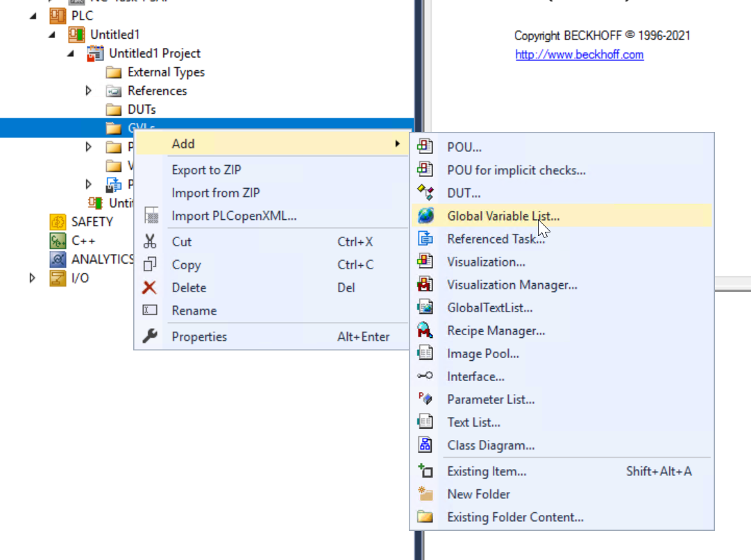Click the POU for implicit checks icon

point(425,169)
